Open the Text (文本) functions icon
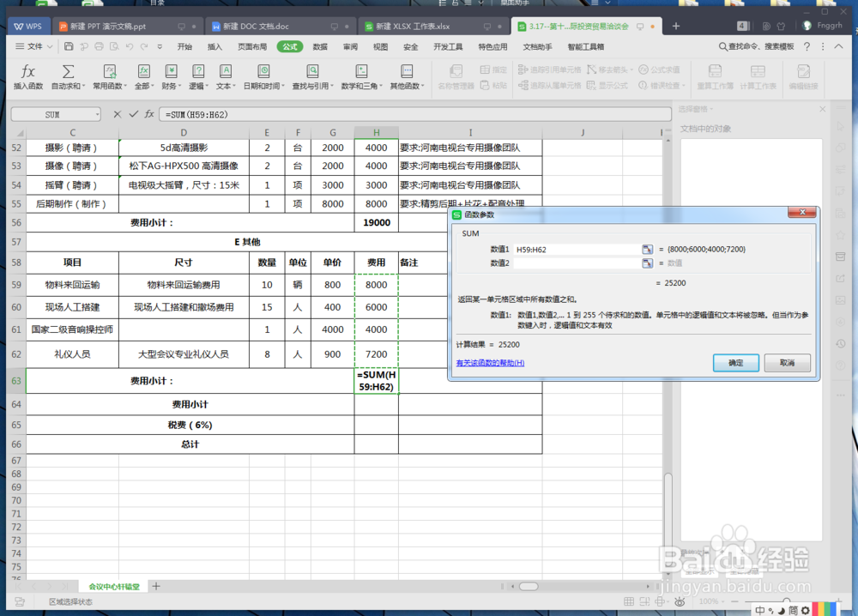This screenshot has height=616, width=858. (225, 72)
